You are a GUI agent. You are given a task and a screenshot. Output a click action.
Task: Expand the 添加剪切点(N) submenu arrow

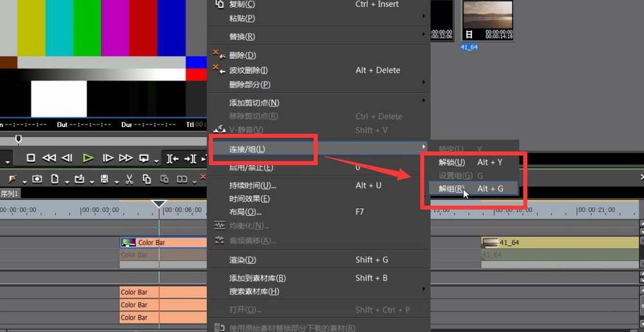(x=424, y=101)
